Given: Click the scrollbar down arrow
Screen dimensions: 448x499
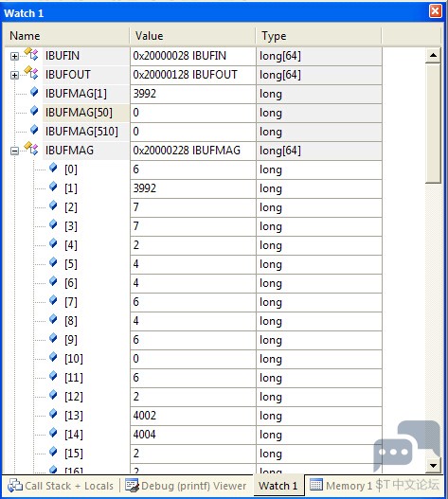Looking at the screenshot, I should click(433, 466).
